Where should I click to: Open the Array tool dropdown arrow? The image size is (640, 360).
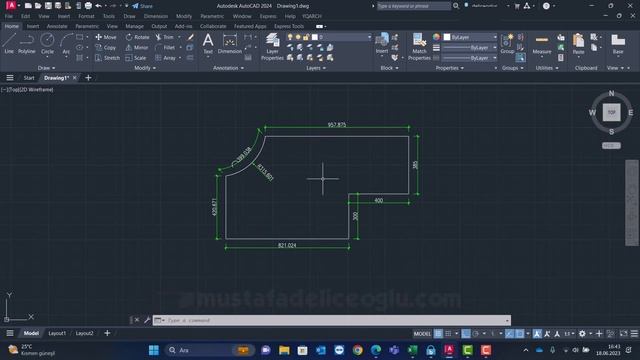[180, 58]
